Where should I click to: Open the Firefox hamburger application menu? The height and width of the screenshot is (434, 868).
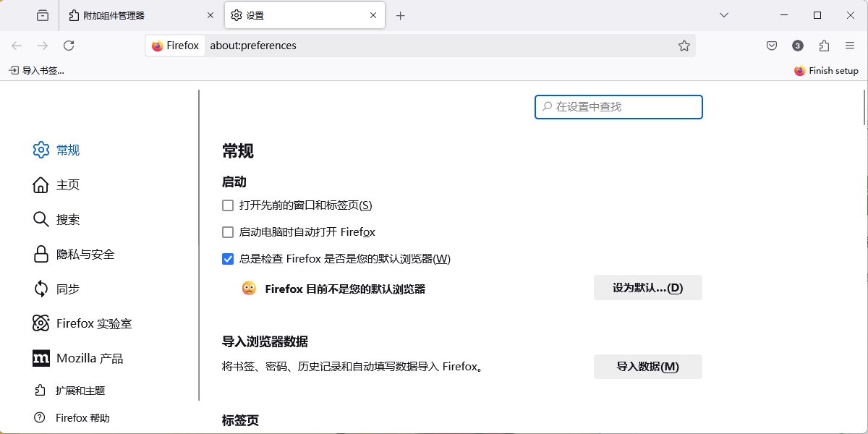pos(850,46)
